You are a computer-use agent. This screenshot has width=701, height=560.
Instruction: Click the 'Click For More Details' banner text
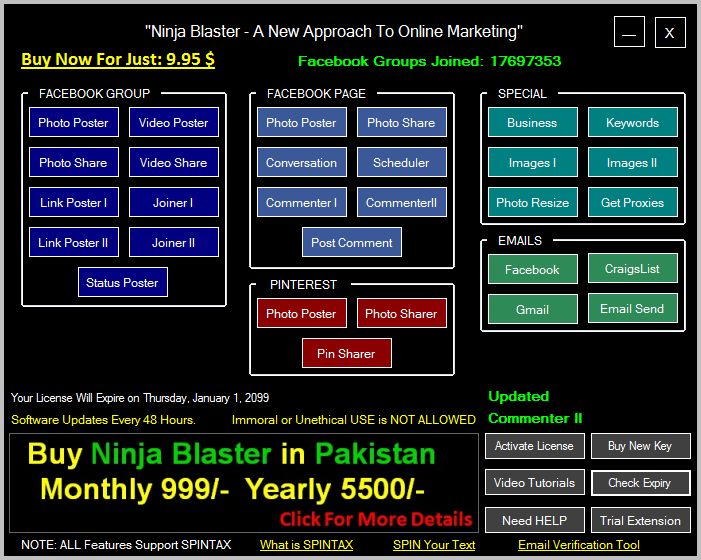click(x=376, y=519)
